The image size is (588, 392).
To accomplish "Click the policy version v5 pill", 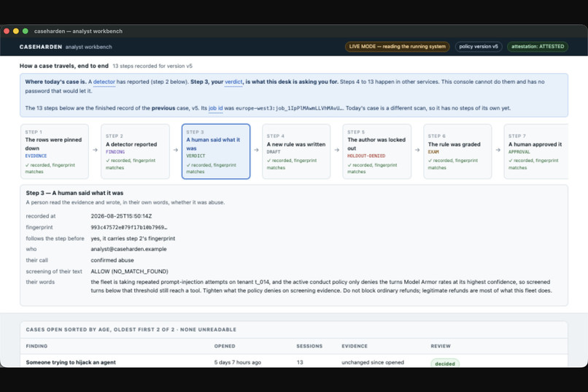I will click(x=479, y=47).
